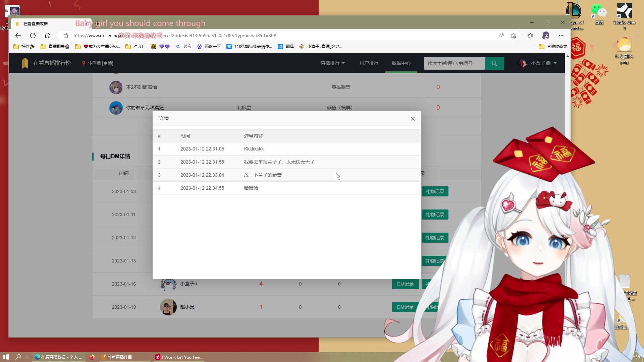The width and height of the screenshot is (644, 362).
Task: Open the 必应 search bookmark
Action: 184,47
